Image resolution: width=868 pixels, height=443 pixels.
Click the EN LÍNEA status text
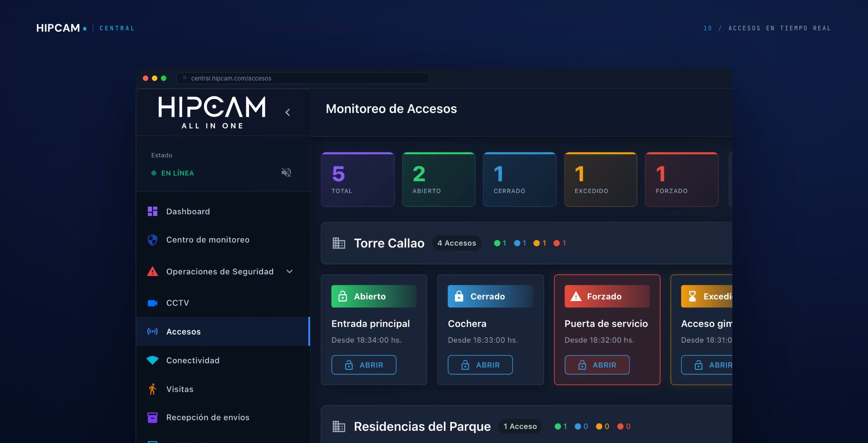point(178,173)
